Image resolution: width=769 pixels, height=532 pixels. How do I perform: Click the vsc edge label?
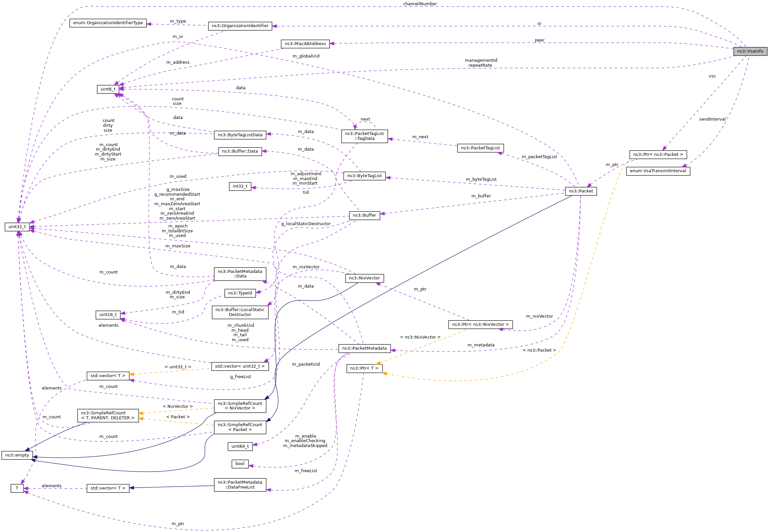tap(712, 76)
